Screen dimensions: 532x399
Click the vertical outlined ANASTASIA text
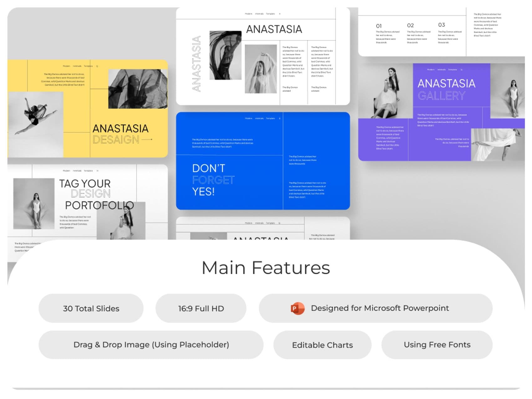196,64
